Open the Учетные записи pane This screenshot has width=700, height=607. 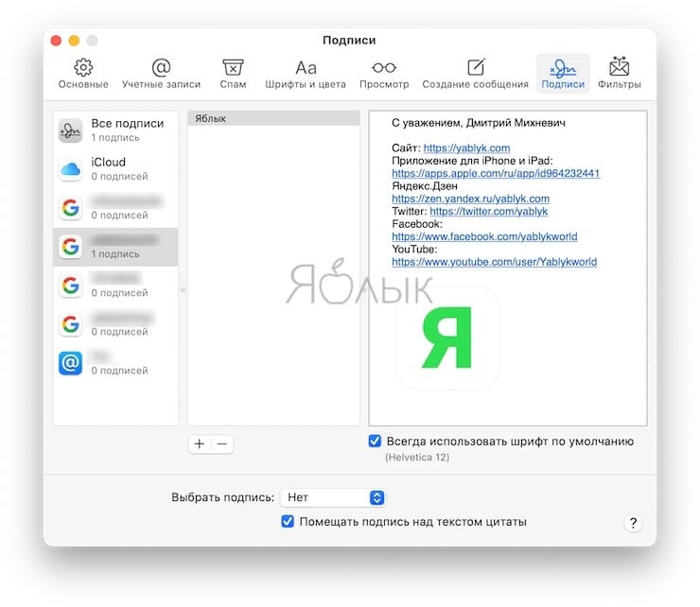click(x=161, y=74)
